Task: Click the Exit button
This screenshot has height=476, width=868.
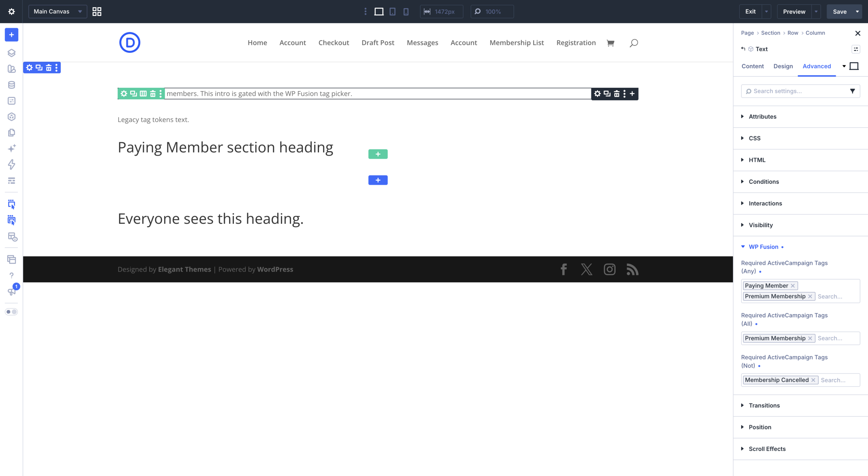Action: [x=750, y=12]
